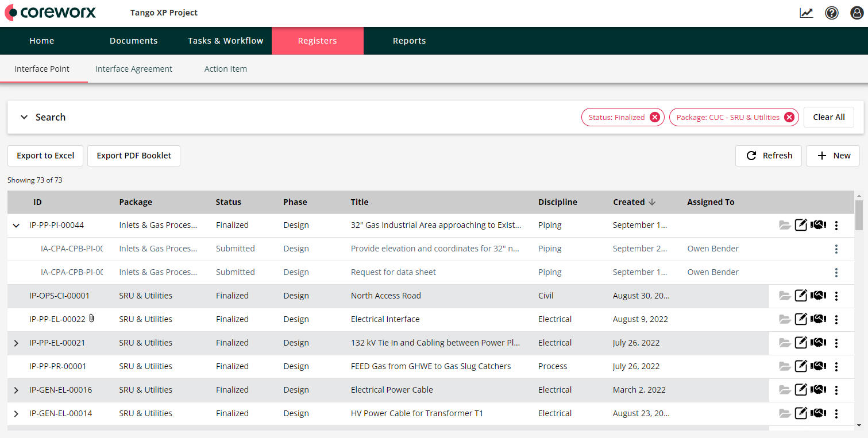Select the handshake agreement icon on IP-PP-EL-00022
Viewport: 868px width, 438px height.
click(x=817, y=319)
